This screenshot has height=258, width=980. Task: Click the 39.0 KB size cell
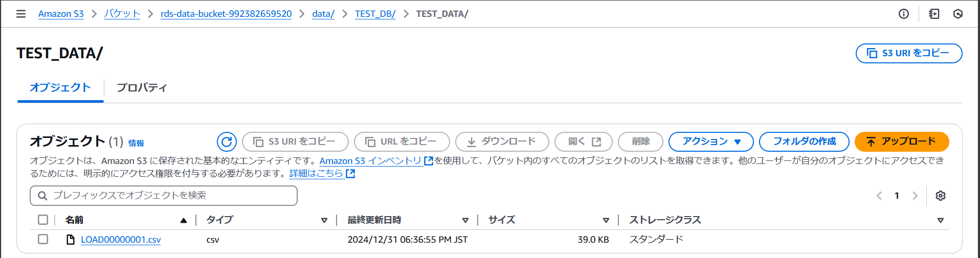pos(593,240)
